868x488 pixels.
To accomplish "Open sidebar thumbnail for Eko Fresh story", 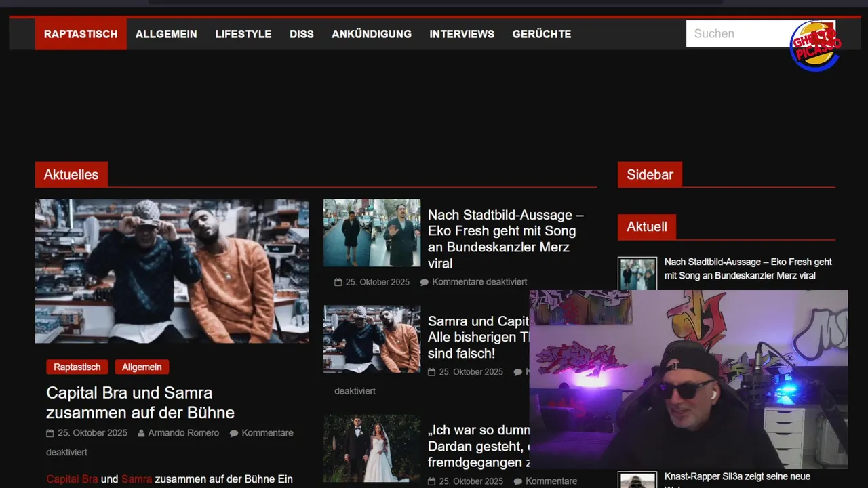I will [637, 274].
